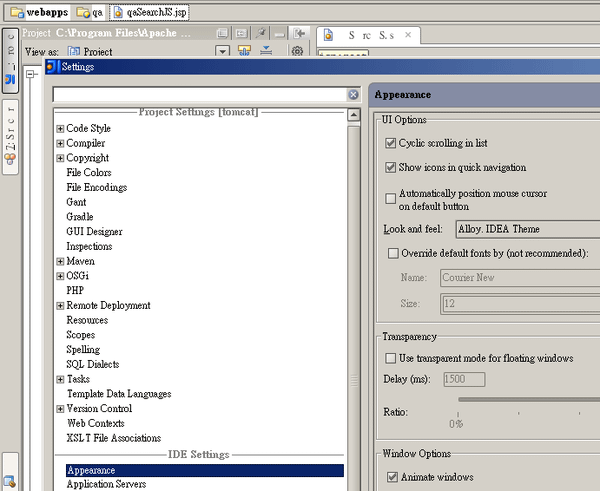The height and width of the screenshot is (491, 600).
Task: Select the open JSP editor tab
Action: 368,36
